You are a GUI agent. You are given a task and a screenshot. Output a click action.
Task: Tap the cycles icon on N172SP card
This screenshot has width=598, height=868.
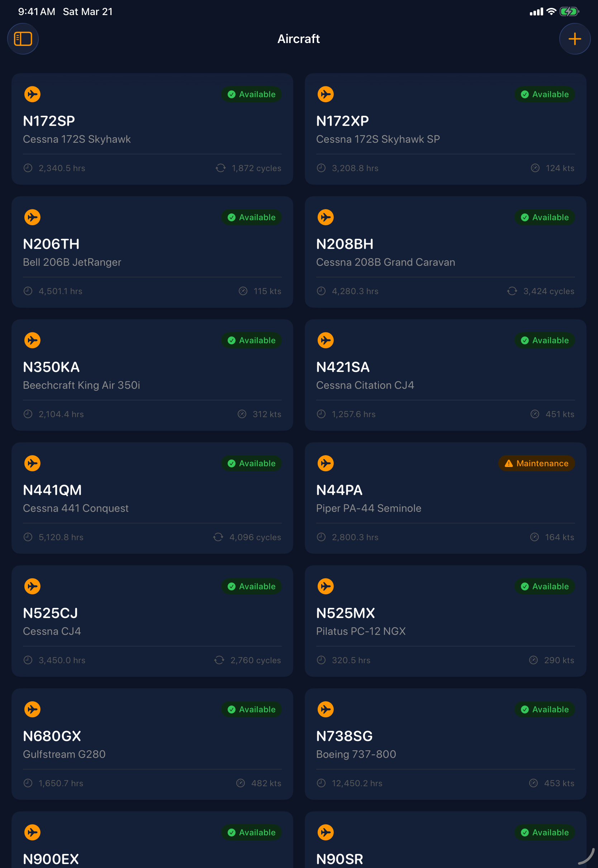221,168
